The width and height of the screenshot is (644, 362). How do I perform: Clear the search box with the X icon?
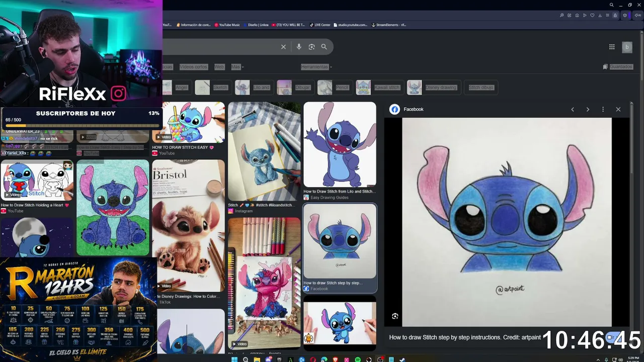283,47
